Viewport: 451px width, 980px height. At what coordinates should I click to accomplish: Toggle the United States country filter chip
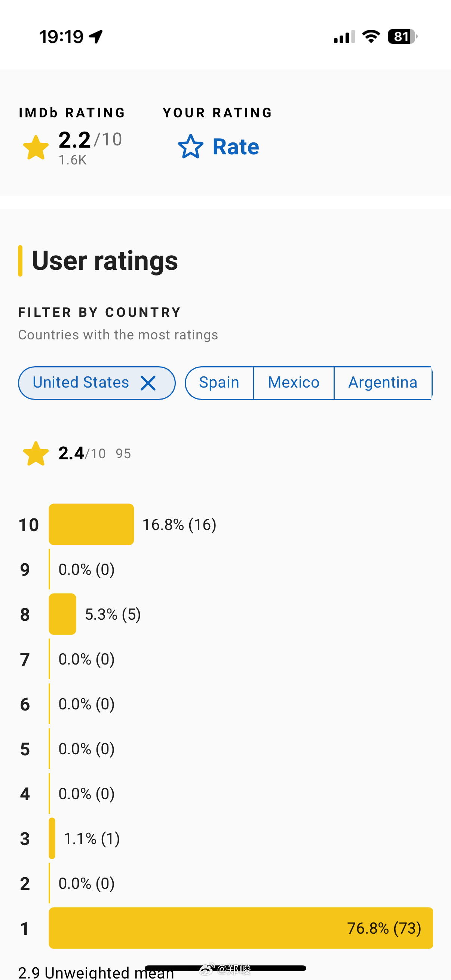[97, 383]
